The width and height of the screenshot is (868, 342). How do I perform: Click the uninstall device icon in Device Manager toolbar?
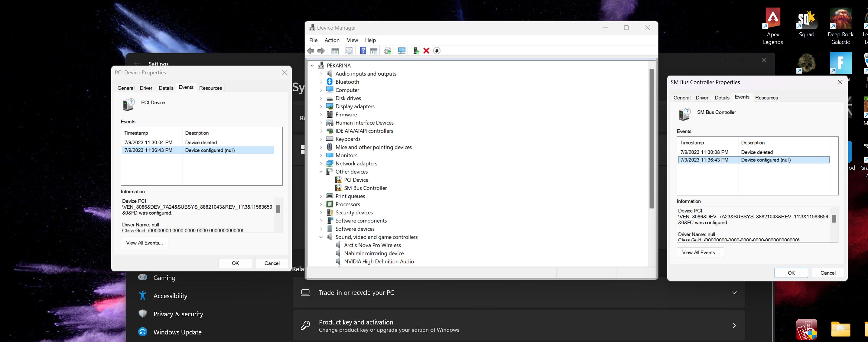426,50
